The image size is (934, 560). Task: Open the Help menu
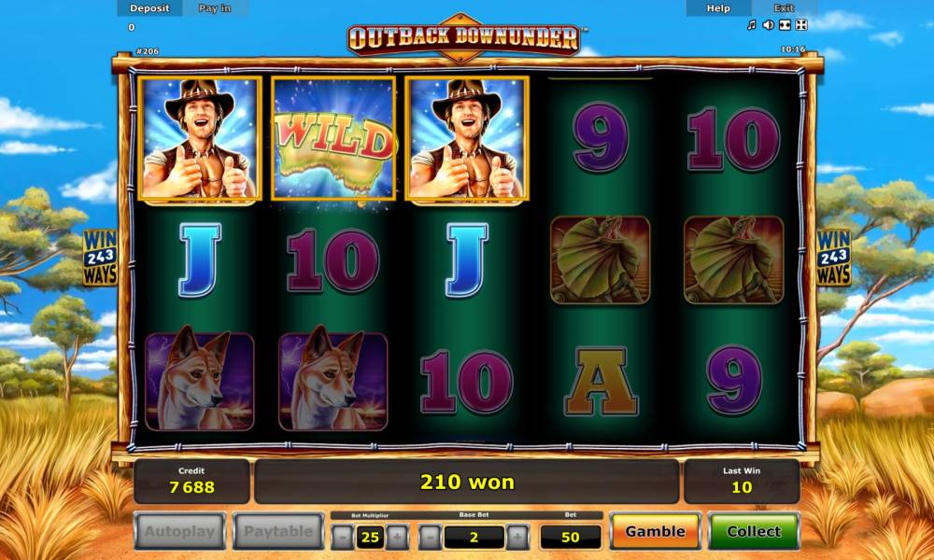pos(718,8)
